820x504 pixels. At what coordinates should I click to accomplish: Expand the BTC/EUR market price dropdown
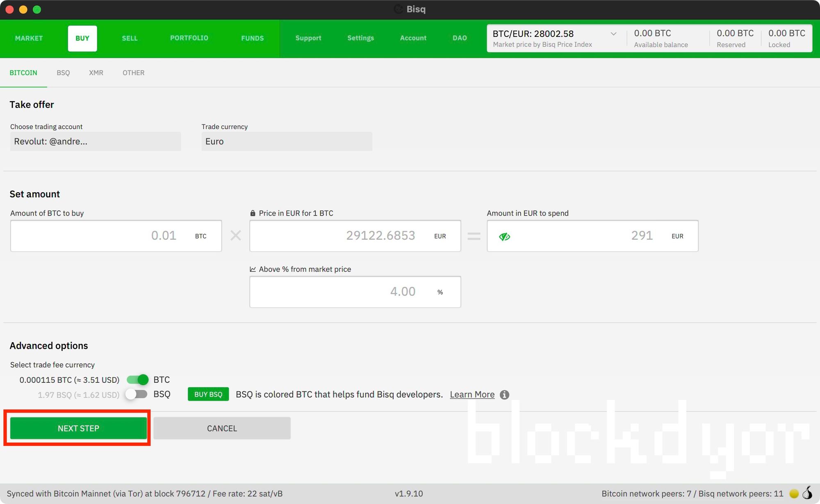tap(613, 34)
